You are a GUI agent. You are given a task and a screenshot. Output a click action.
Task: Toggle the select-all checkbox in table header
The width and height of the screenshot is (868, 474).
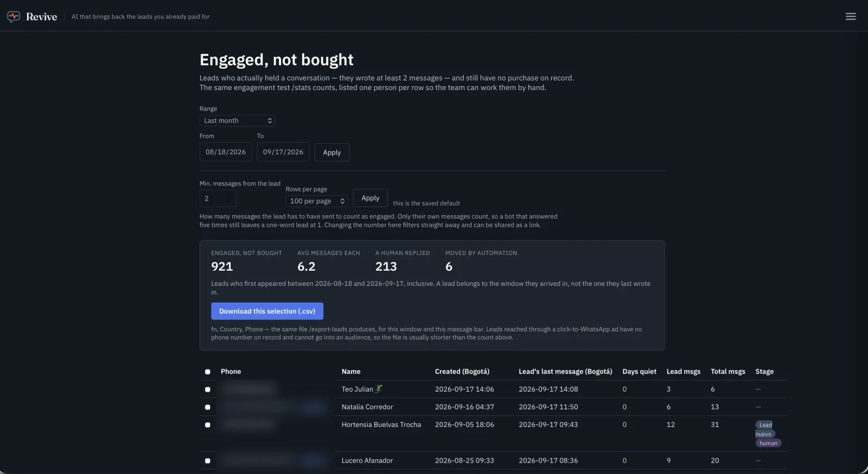point(207,372)
